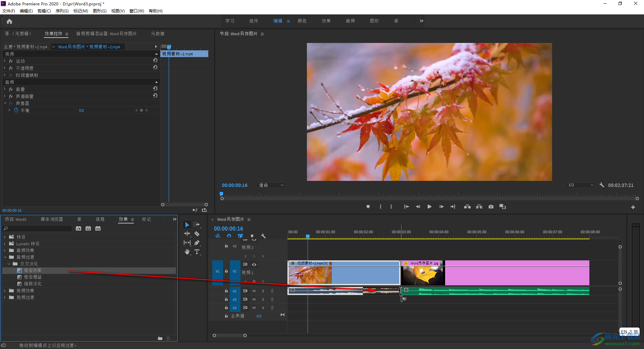Pick the Razor tool
Screen dimensions: 644x349
[197, 234]
